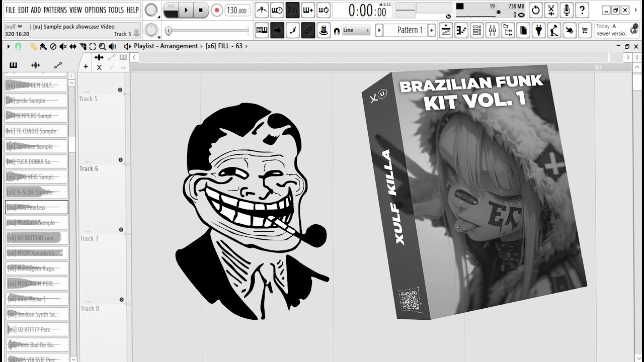Select the playlist Slip tool
Image resolution: width=644 pixels, height=362 pixels.
coord(73,46)
